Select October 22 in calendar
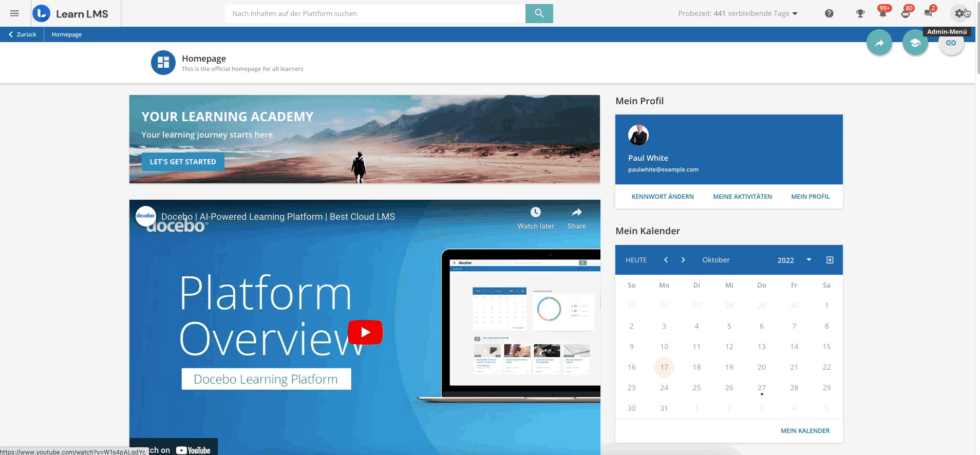 [826, 367]
